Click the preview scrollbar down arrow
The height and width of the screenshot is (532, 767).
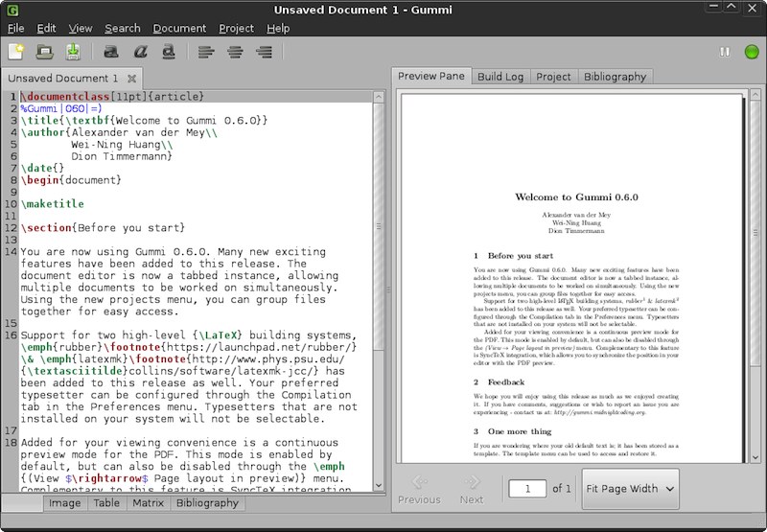[x=755, y=458]
